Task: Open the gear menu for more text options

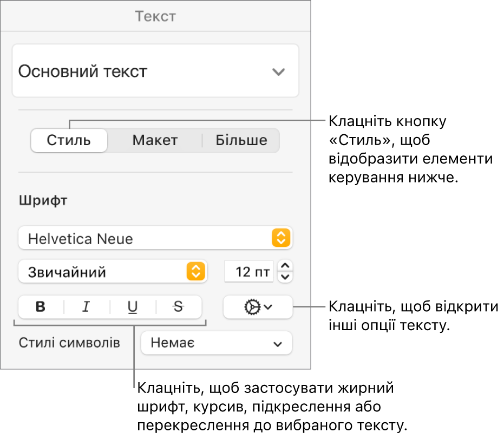Action: click(258, 307)
